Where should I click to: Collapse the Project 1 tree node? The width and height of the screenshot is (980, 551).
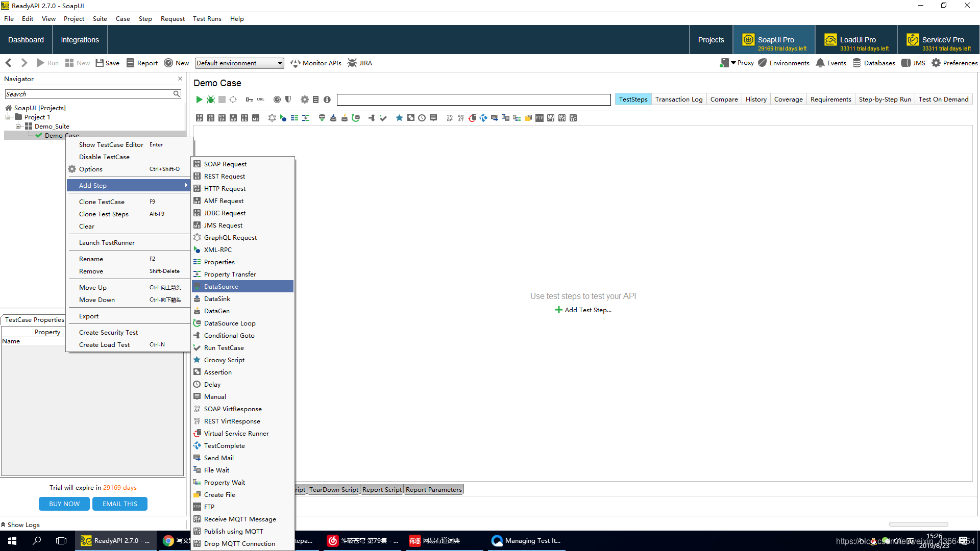[x=8, y=117]
